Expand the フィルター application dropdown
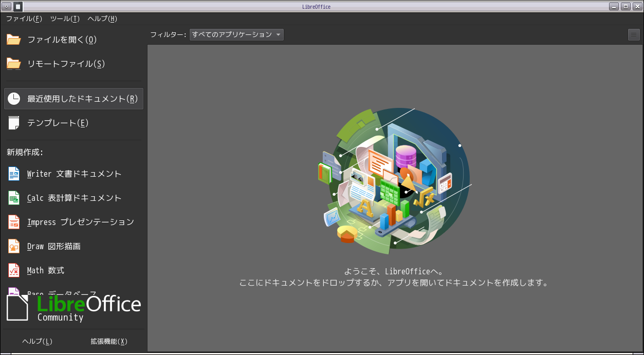 coord(236,34)
